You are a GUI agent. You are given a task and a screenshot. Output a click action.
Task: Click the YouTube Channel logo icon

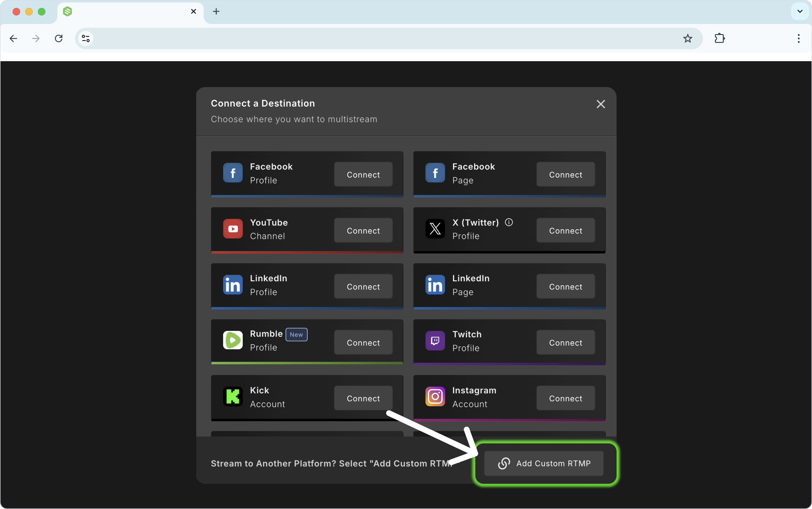[x=233, y=229]
